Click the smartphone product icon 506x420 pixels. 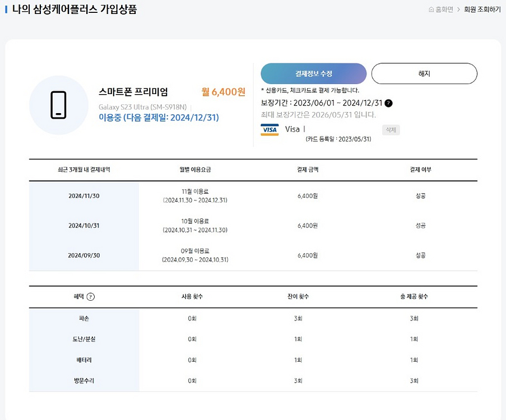pos(58,105)
